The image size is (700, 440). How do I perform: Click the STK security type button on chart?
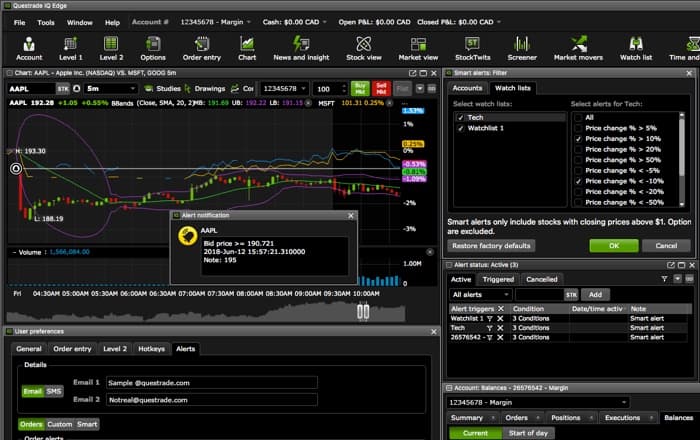click(x=63, y=89)
